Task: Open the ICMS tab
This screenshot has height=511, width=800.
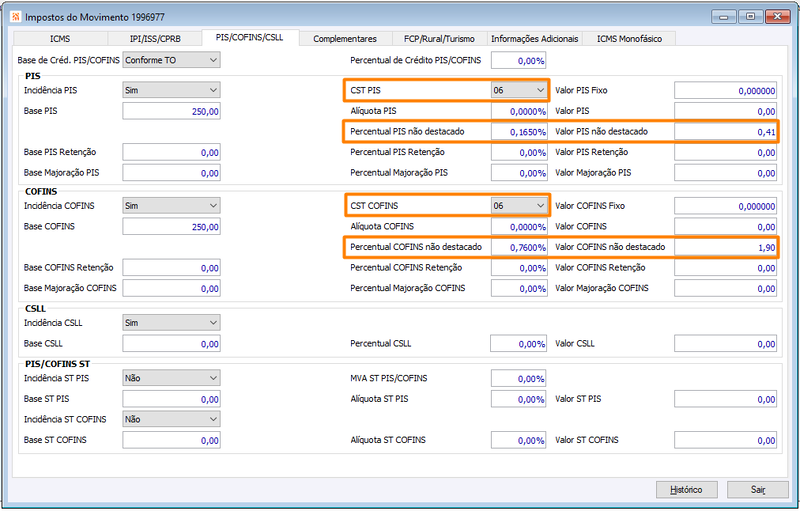Action: [x=60, y=39]
